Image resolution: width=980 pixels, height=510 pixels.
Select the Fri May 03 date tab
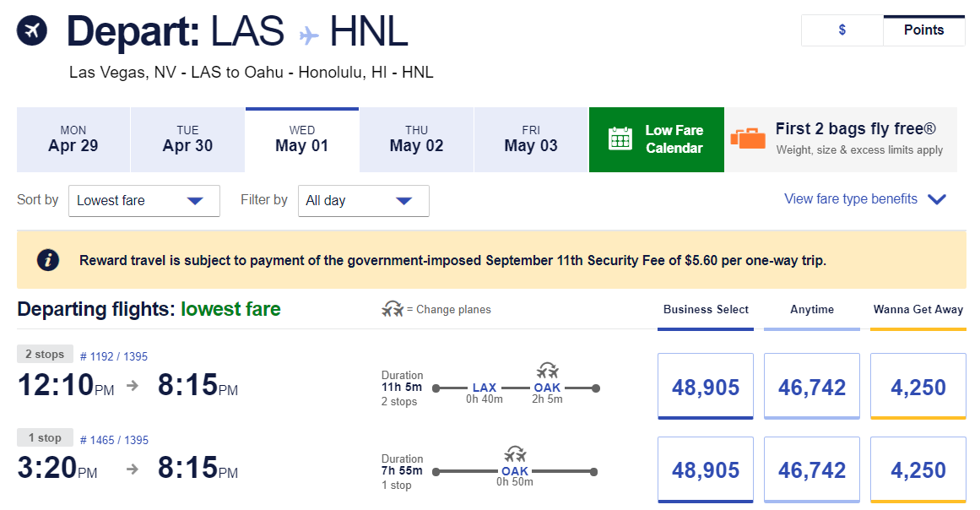pos(530,139)
